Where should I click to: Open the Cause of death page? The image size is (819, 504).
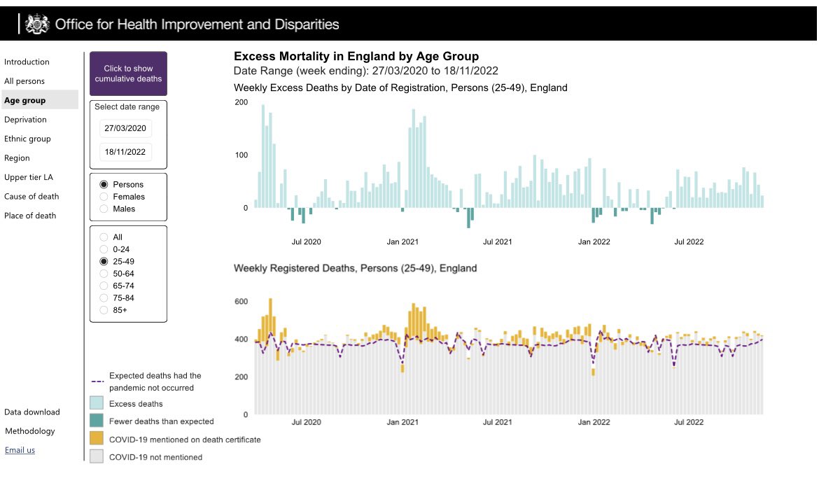pos(32,197)
